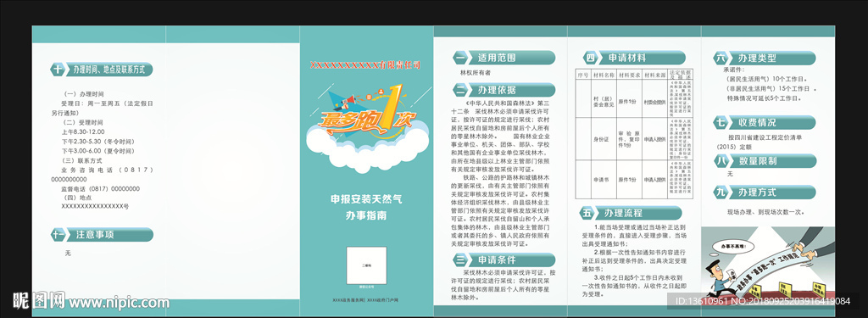Click the 材料要求 table header cell
Screen dimensions: 868x318
[x=629, y=75]
